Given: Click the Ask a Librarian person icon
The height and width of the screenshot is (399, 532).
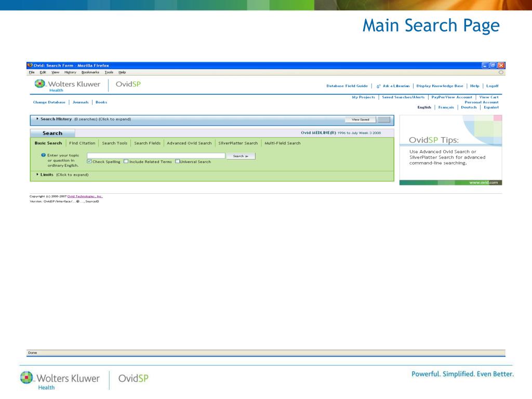Looking at the screenshot, I should (379, 86).
